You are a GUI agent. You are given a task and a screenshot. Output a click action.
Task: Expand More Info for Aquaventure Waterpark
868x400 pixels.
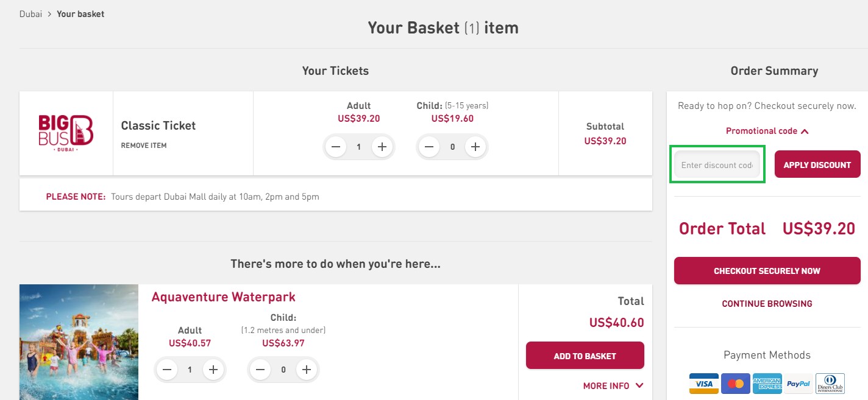(x=613, y=385)
